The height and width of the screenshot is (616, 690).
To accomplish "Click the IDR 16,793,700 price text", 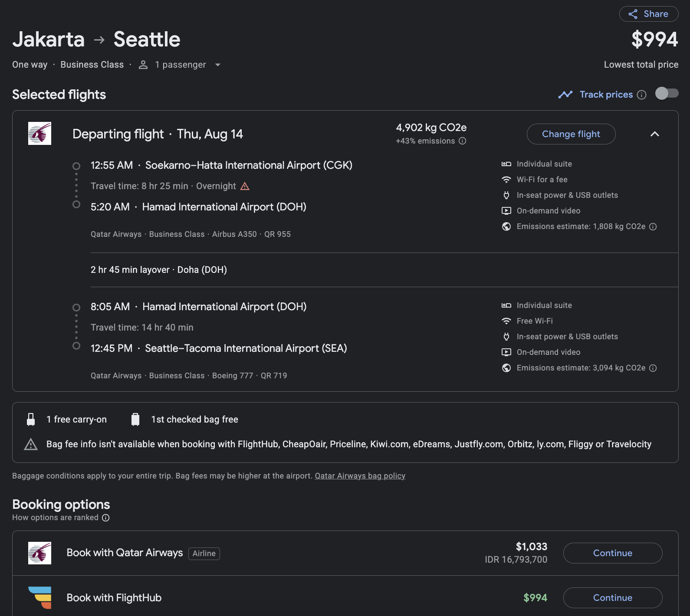I will point(516,560).
